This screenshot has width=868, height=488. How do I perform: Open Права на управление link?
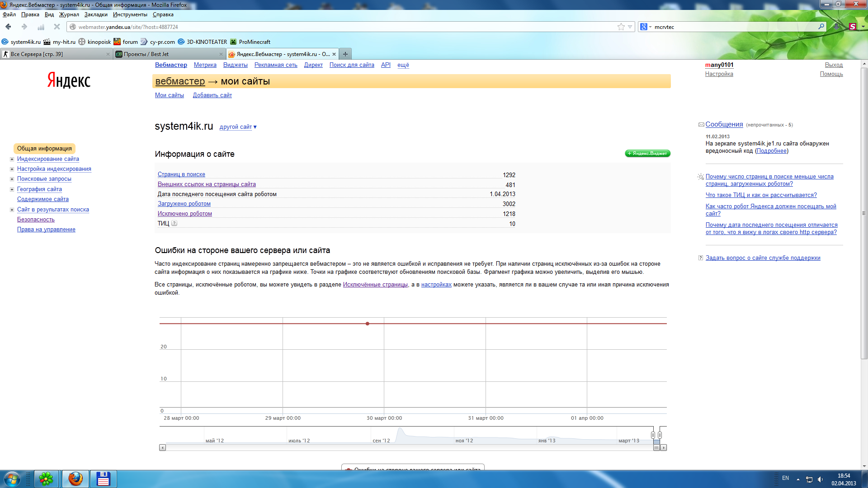(46, 230)
